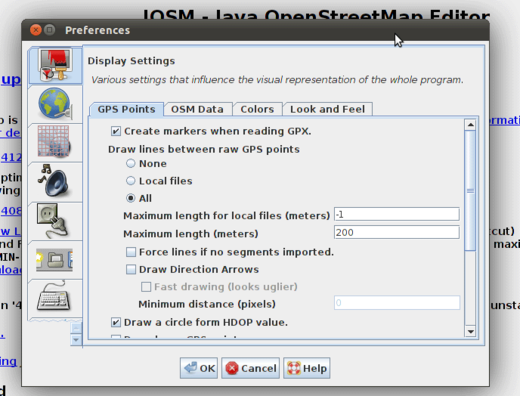Switch to Look and Feel tab
The height and width of the screenshot is (396, 520).
coord(327,109)
